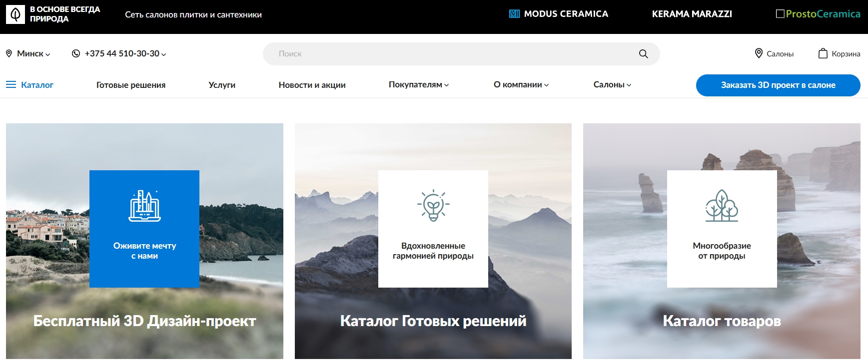Open the Салоны navigation dropdown

612,85
